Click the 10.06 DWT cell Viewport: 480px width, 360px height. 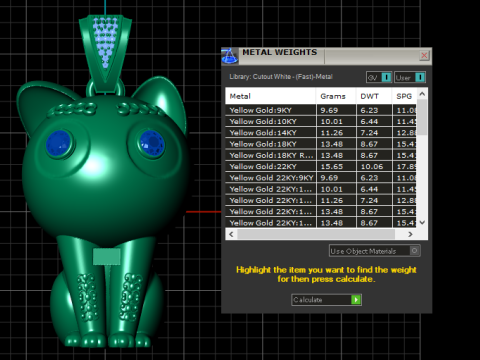pos(374,167)
